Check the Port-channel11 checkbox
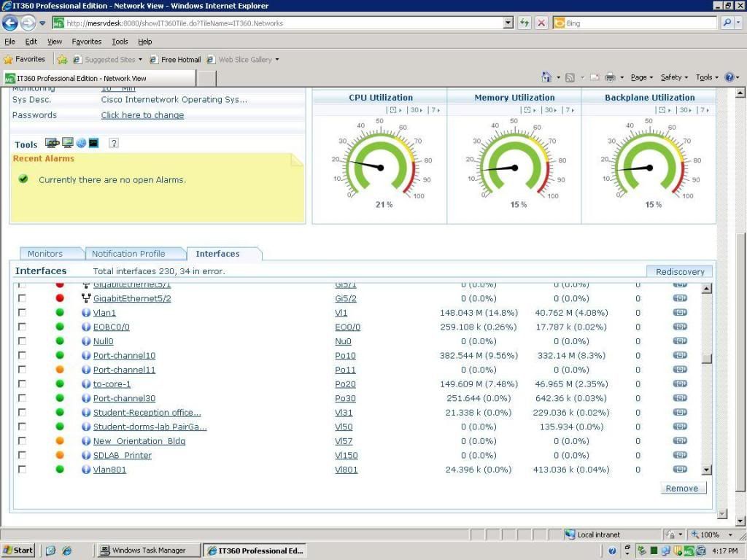Image resolution: width=747 pixels, height=560 pixels. [x=22, y=370]
